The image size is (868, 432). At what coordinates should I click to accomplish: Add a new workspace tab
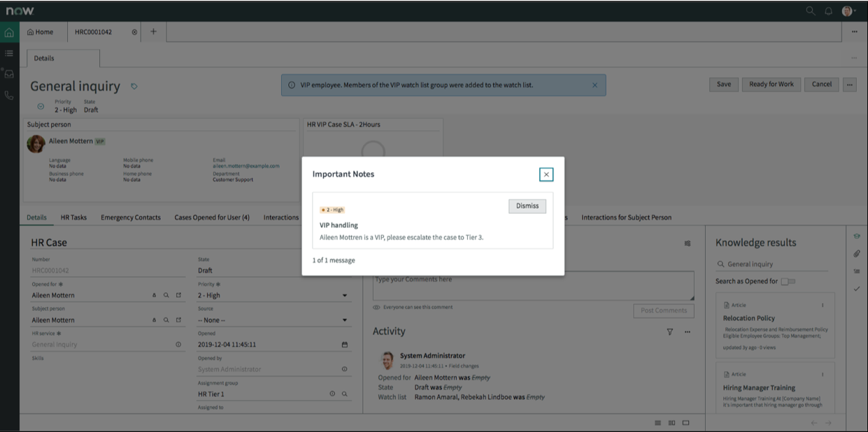[x=153, y=32]
